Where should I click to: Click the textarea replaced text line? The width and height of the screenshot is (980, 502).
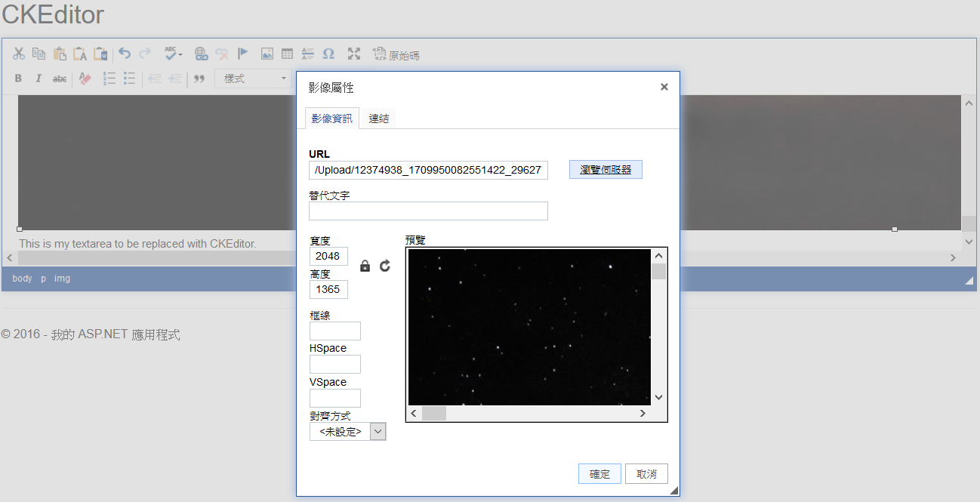coord(137,243)
